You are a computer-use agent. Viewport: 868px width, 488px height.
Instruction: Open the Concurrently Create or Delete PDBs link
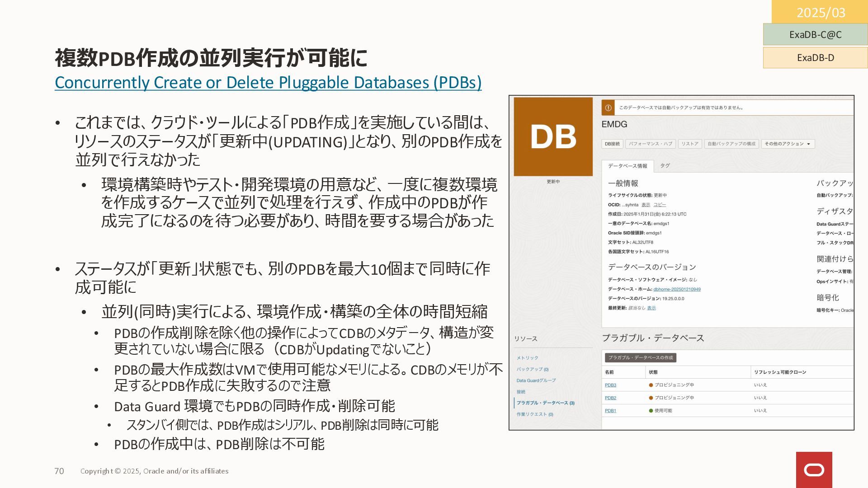point(268,82)
